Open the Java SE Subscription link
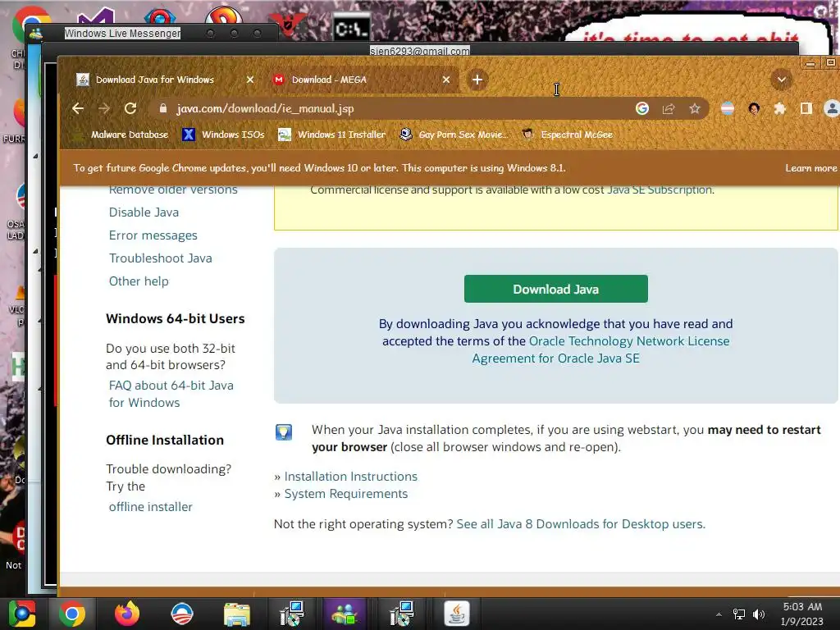The height and width of the screenshot is (630, 840). click(x=660, y=189)
